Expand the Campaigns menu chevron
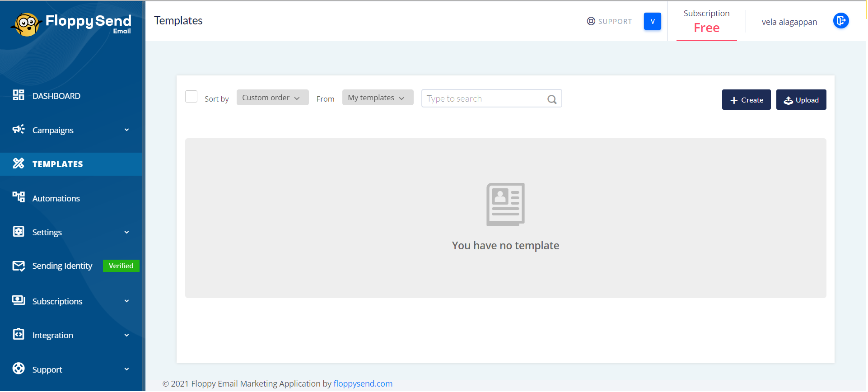The width and height of the screenshot is (868, 392). (127, 130)
